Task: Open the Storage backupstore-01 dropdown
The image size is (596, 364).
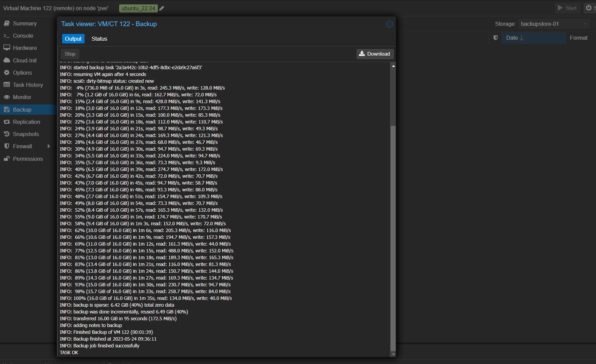Action: (x=553, y=24)
